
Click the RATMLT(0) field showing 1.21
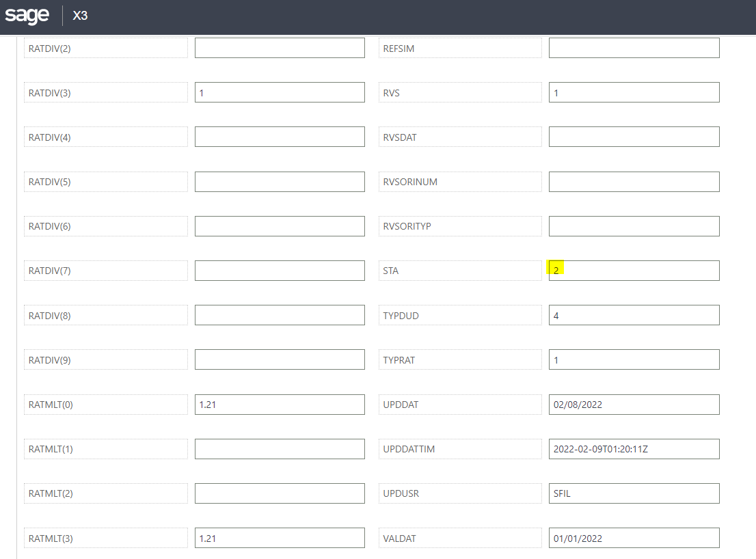pos(280,405)
